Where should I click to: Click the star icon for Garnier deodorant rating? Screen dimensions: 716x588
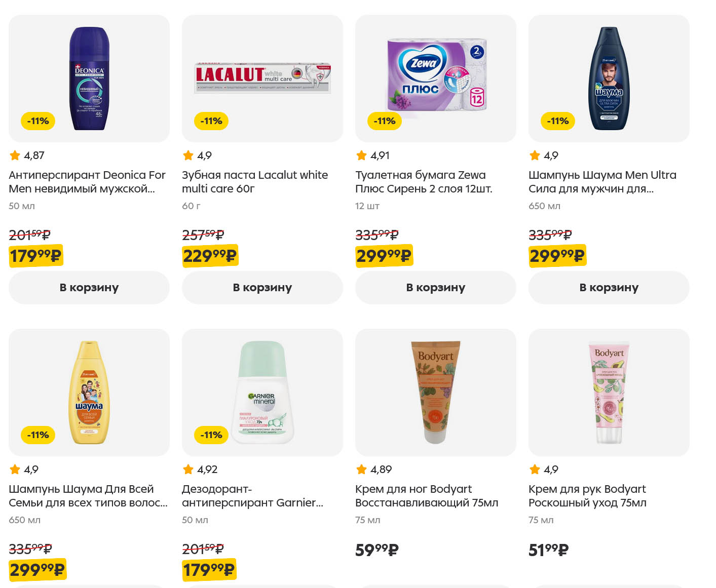click(189, 469)
